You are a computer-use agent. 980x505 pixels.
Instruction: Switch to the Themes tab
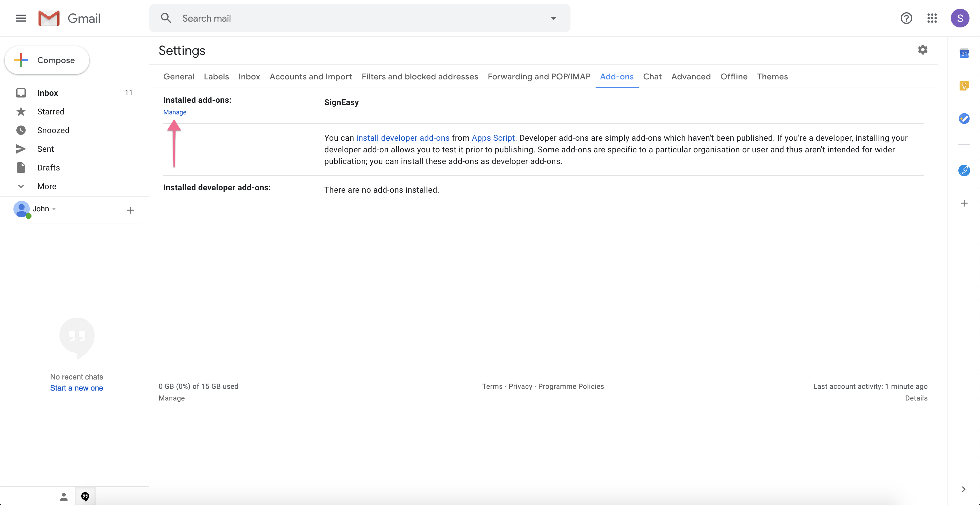(772, 76)
